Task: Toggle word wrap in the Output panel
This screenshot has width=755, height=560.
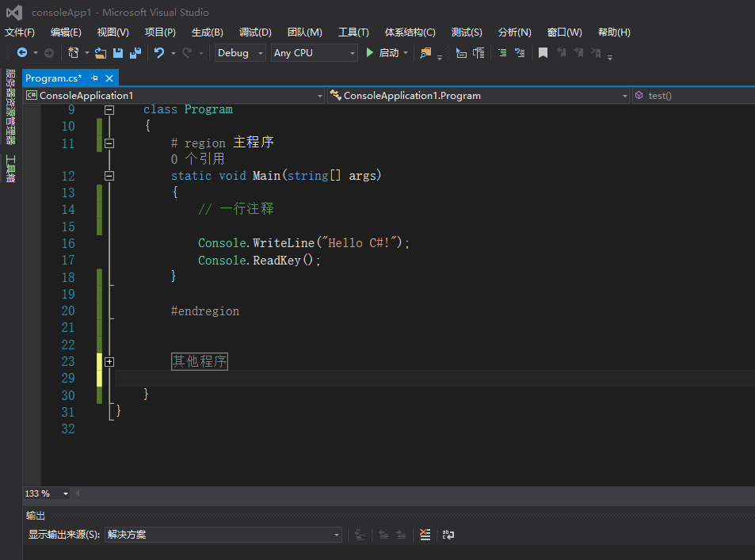Action: click(448, 535)
